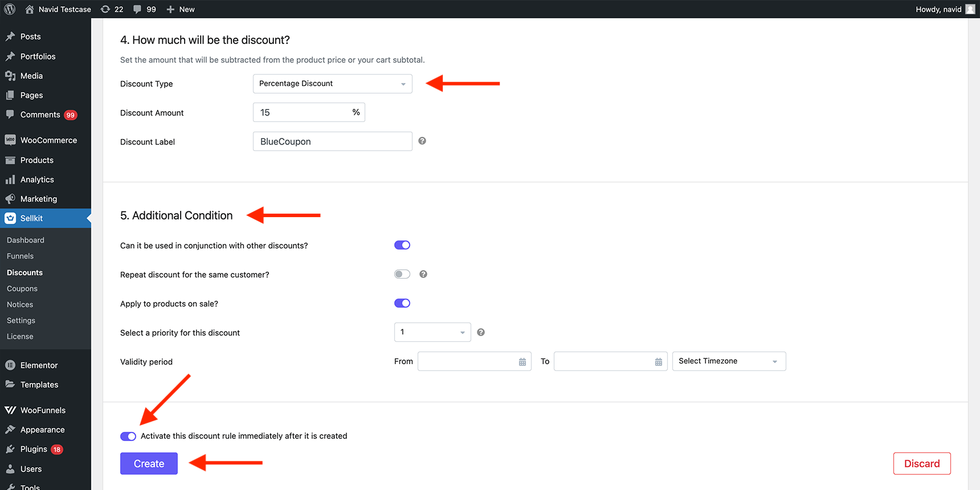Click the Plugins plug icon
This screenshot has width=980, height=490.
(x=10, y=449)
